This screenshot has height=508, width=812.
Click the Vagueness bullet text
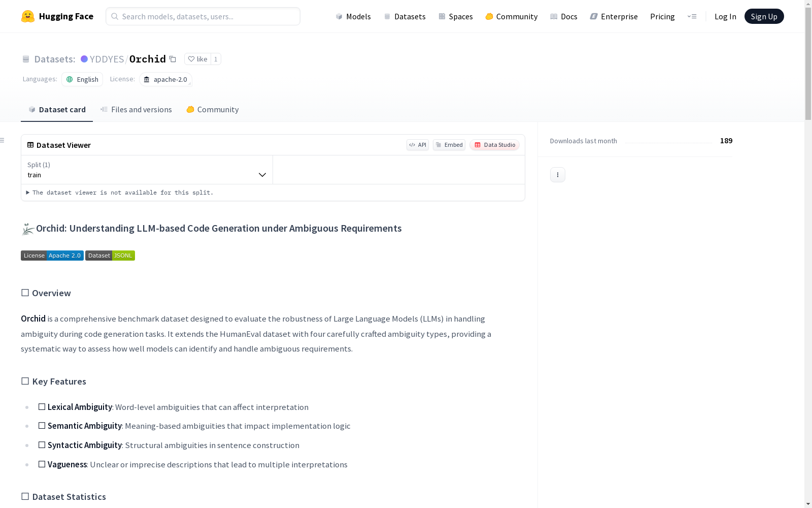(x=193, y=464)
